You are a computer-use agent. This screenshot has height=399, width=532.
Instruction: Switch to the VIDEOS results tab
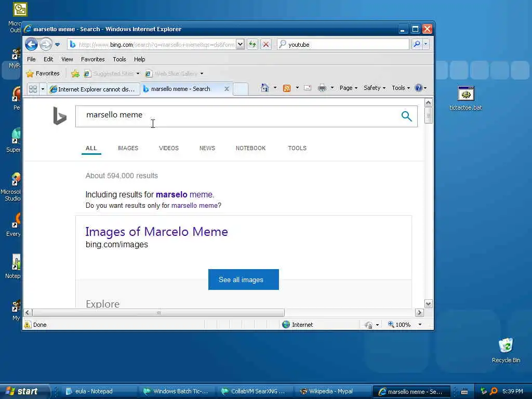click(169, 148)
